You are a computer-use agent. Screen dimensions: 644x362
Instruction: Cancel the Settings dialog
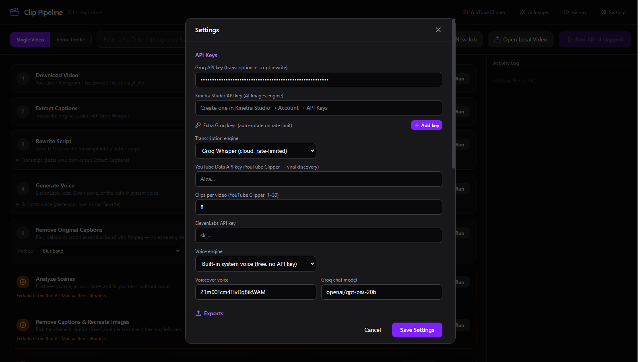[372, 330]
